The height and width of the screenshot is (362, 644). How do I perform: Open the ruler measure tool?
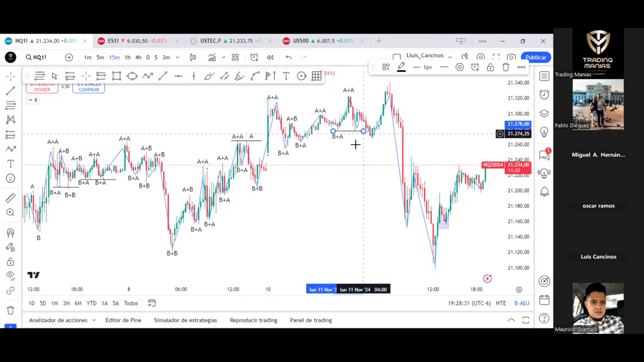click(x=10, y=198)
